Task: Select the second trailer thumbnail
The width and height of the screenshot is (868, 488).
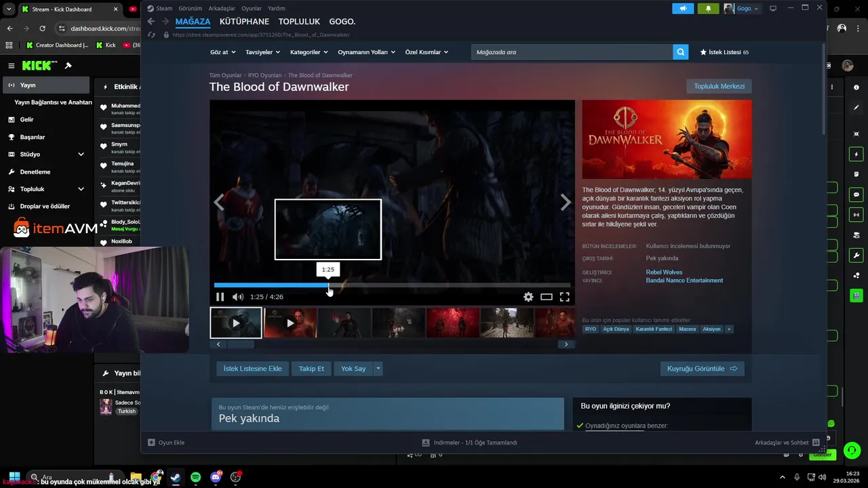Action: coord(290,323)
